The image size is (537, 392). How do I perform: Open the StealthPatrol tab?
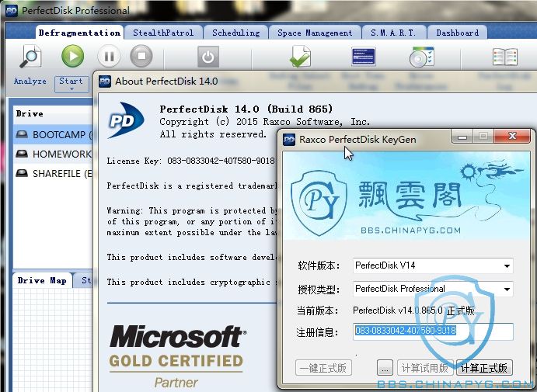click(163, 33)
